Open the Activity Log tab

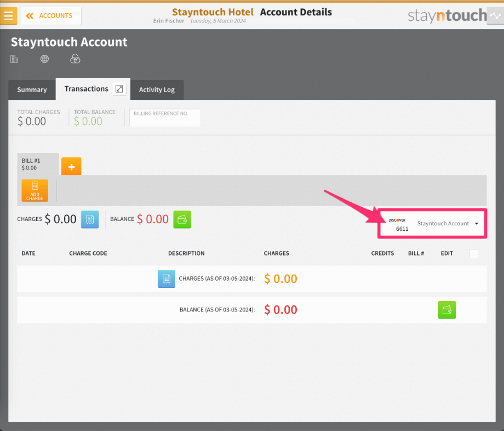click(x=157, y=90)
